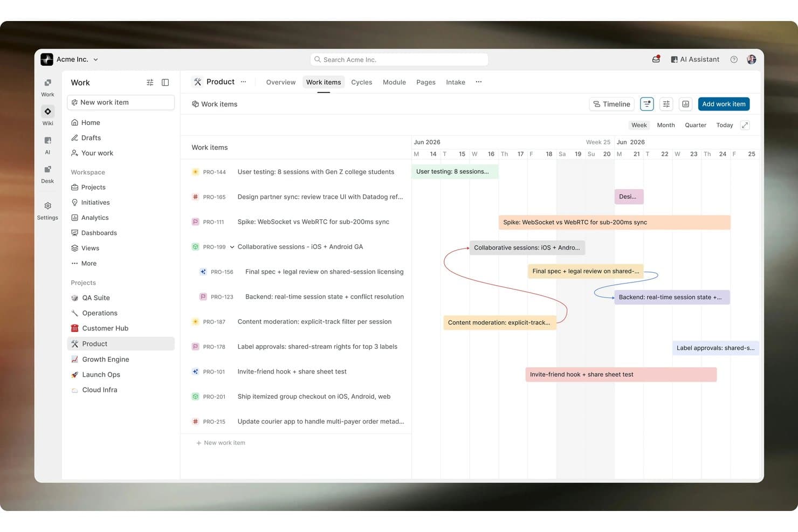Screen dimensions: 798x532
Task: Click New work item in sidebar
Action: 121,102
